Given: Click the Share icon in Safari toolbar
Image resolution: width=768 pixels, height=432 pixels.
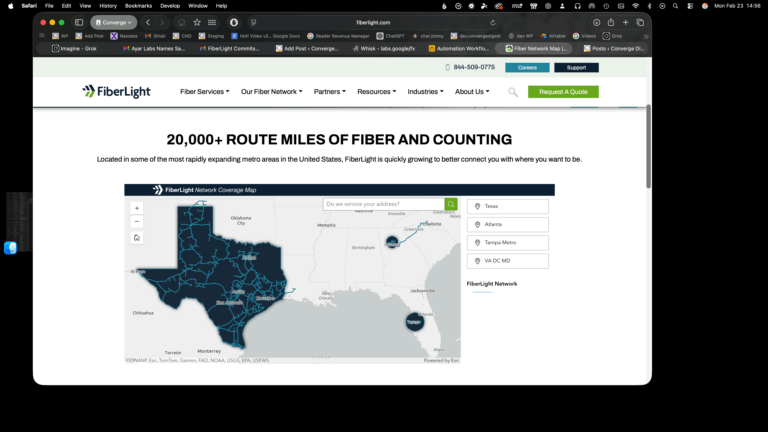Looking at the screenshot, I should click(x=611, y=23).
